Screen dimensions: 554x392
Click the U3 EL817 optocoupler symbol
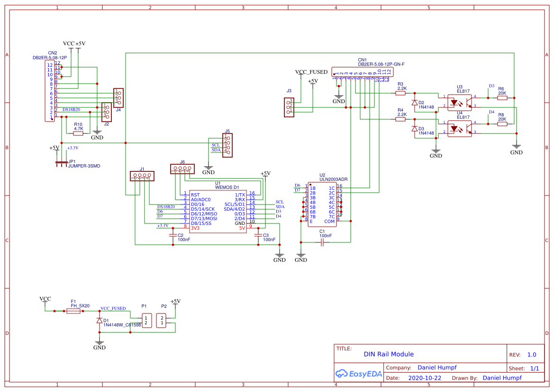click(459, 103)
